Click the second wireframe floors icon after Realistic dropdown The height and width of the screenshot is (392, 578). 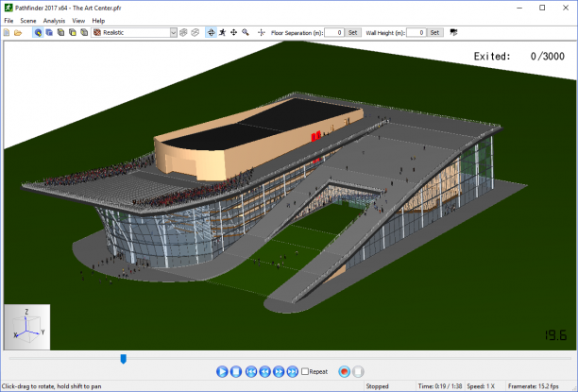195,33
